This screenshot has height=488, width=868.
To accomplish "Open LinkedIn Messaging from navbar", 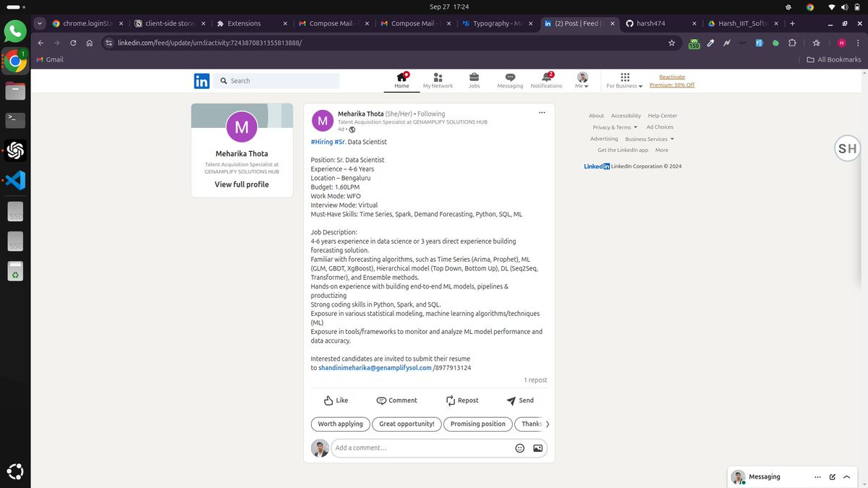I will coord(510,80).
